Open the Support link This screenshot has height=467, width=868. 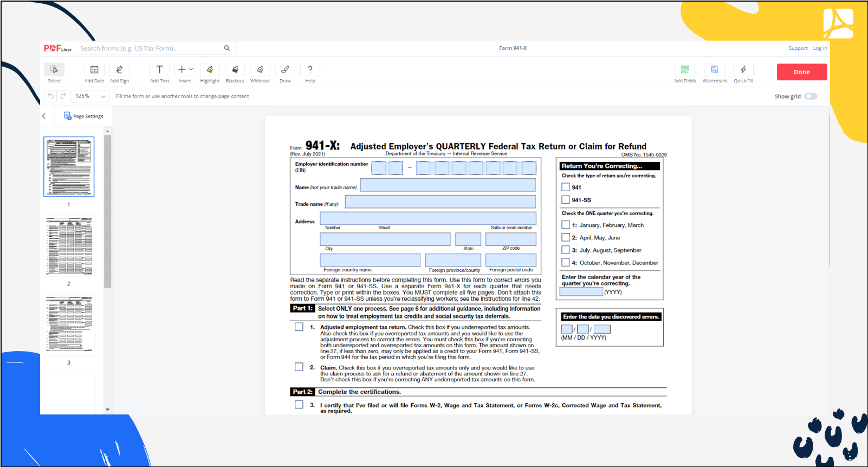click(x=798, y=48)
